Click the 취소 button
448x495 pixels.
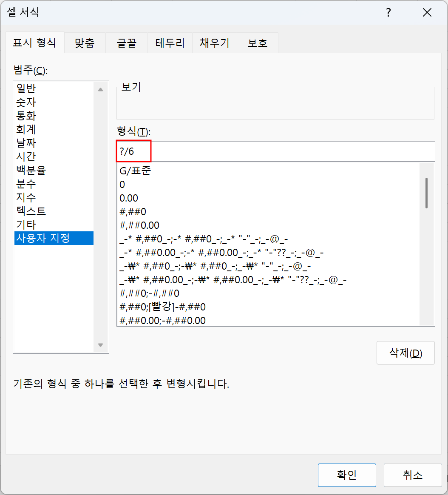412,475
